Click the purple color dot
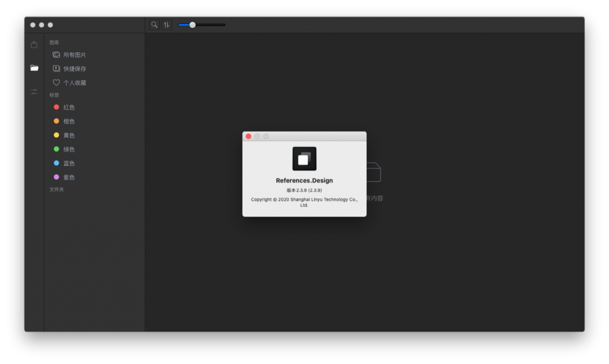Image resolution: width=609 pixels, height=364 pixels. tap(56, 177)
